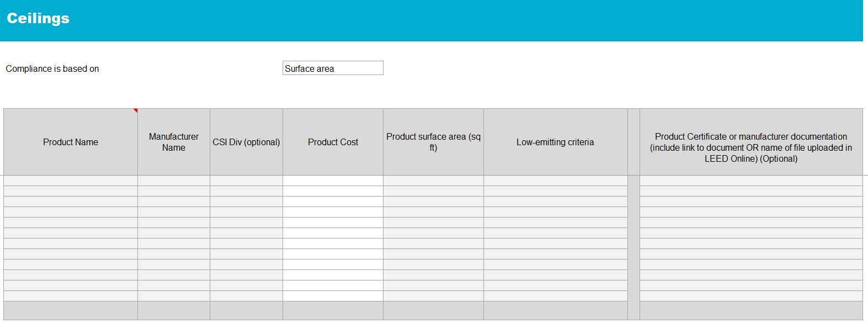The width and height of the screenshot is (868, 323).
Task: Click first white cell under Product Cost
Action: coord(333,181)
